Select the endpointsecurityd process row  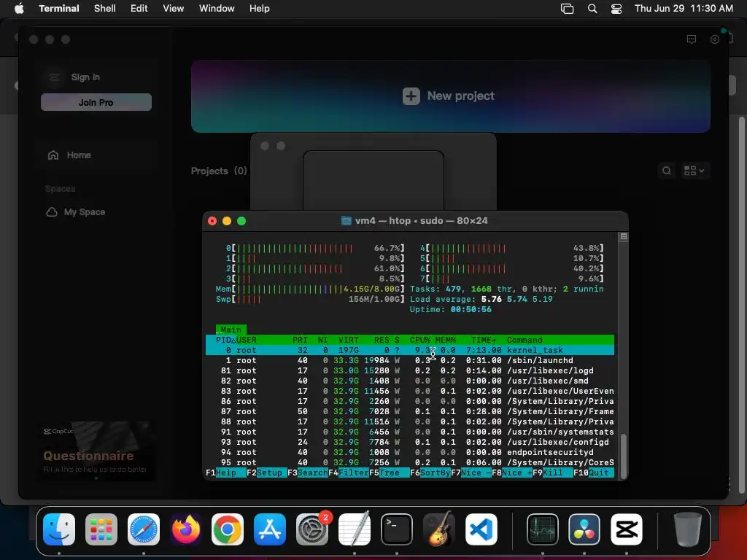pos(410,452)
